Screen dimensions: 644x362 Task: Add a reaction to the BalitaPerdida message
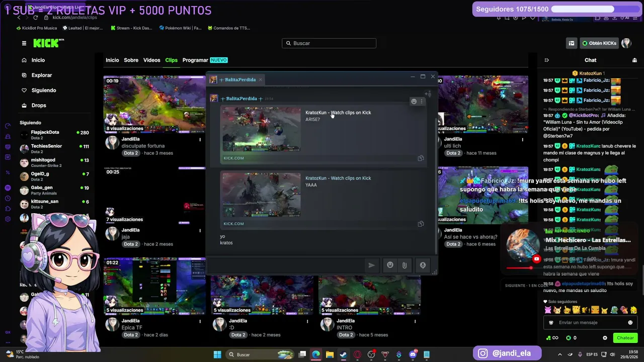pos(414,102)
